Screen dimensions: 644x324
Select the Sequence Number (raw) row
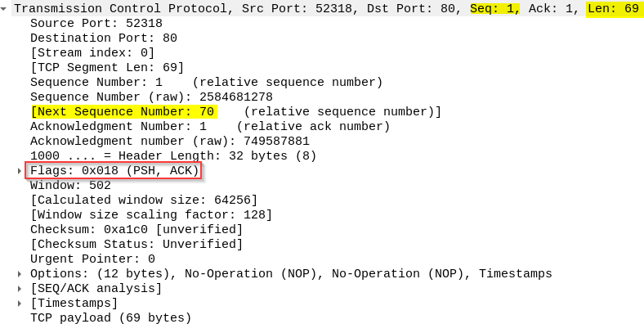pos(151,97)
